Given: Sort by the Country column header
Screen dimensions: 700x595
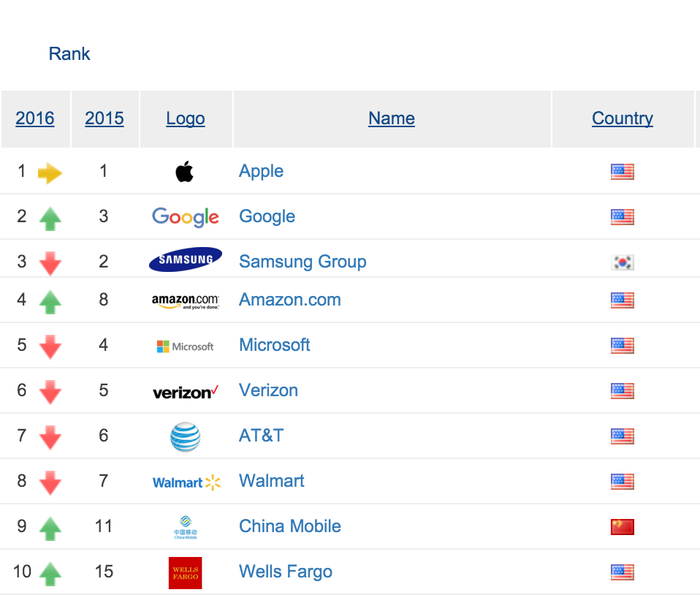Looking at the screenshot, I should pyautogui.click(x=623, y=118).
